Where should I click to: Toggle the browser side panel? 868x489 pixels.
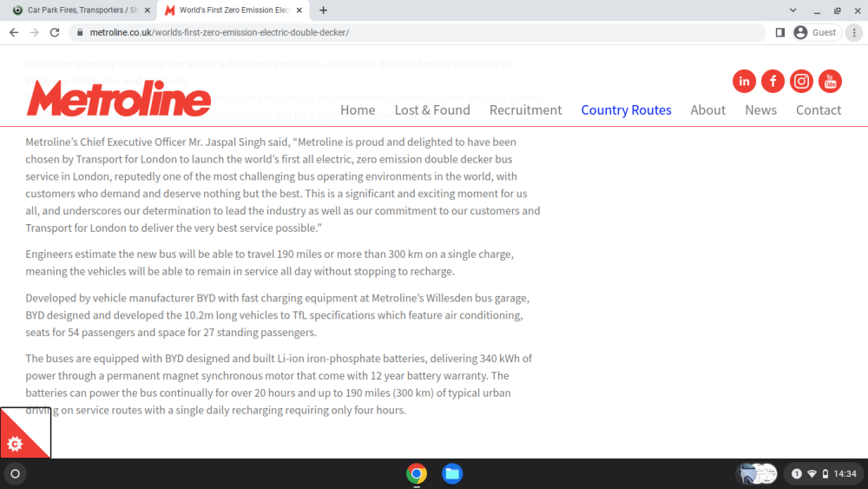(780, 33)
